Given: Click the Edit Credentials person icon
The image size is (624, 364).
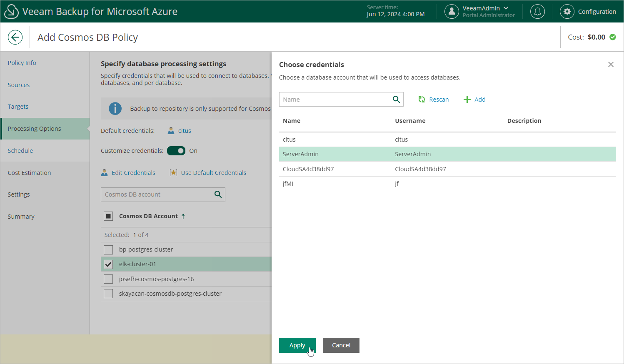Looking at the screenshot, I should click(105, 172).
